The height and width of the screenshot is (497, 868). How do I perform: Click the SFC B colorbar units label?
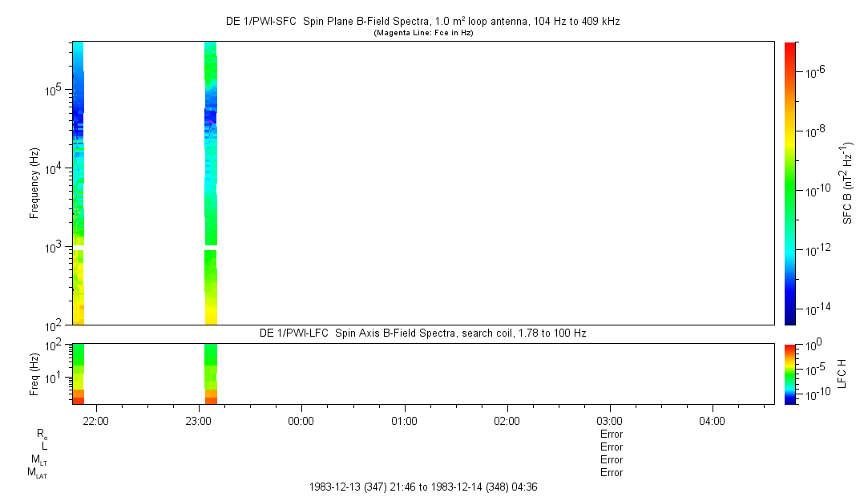(846, 183)
